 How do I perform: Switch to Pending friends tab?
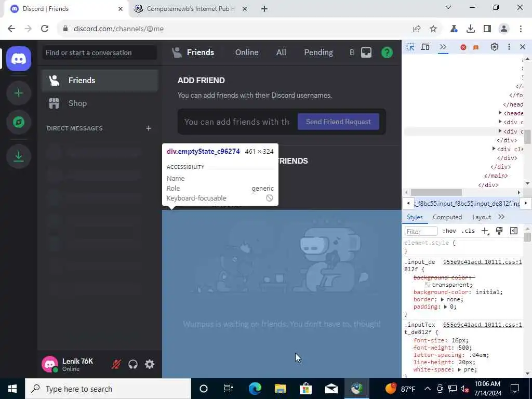tap(318, 52)
